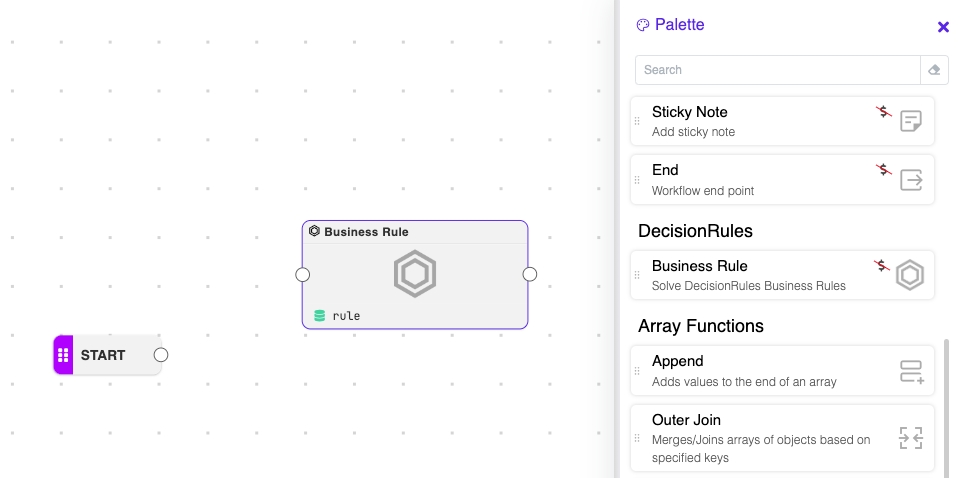Click the crossed-out dollar icon on End
This screenshot has width=961, height=478.
tap(883, 170)
